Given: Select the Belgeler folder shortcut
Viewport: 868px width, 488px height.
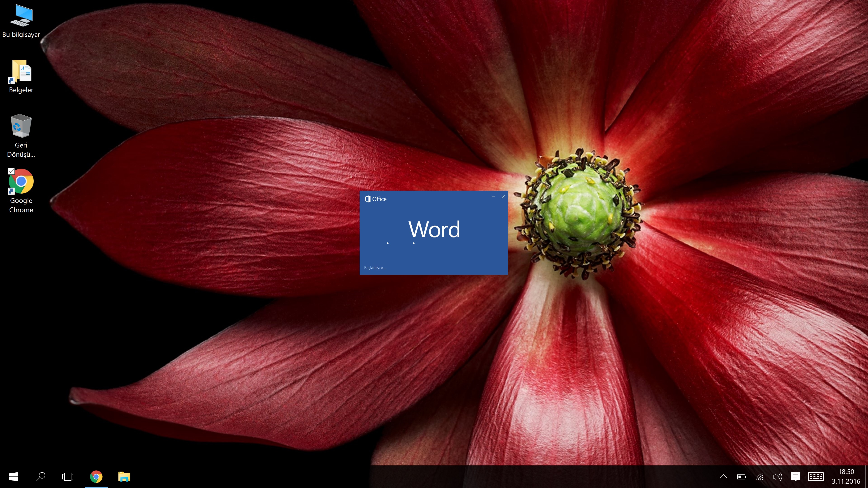Looking at the screenshot, I should [x=21, y=76].
